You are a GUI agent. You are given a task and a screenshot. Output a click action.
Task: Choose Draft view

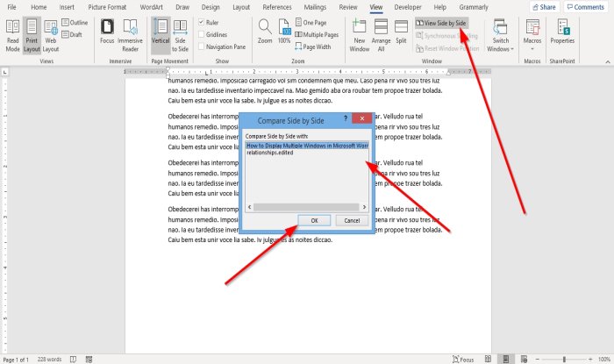(x=72, y=34)
